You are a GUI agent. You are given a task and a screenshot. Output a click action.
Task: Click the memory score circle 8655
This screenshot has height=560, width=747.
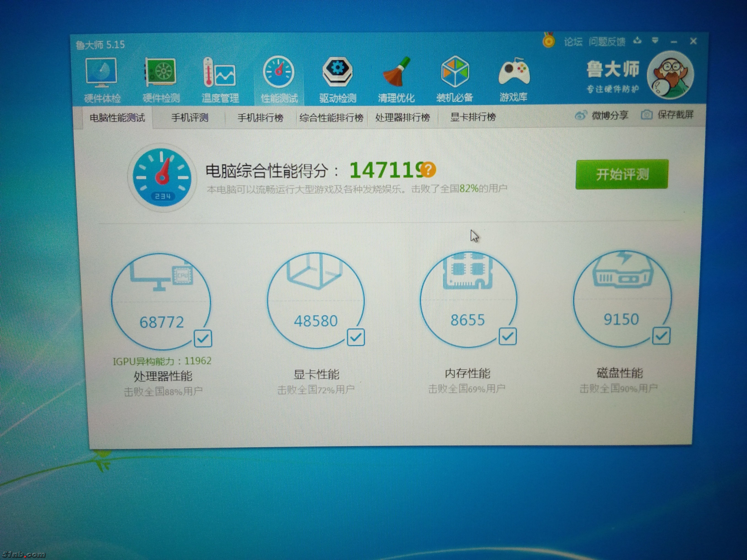tap(468, 300)
